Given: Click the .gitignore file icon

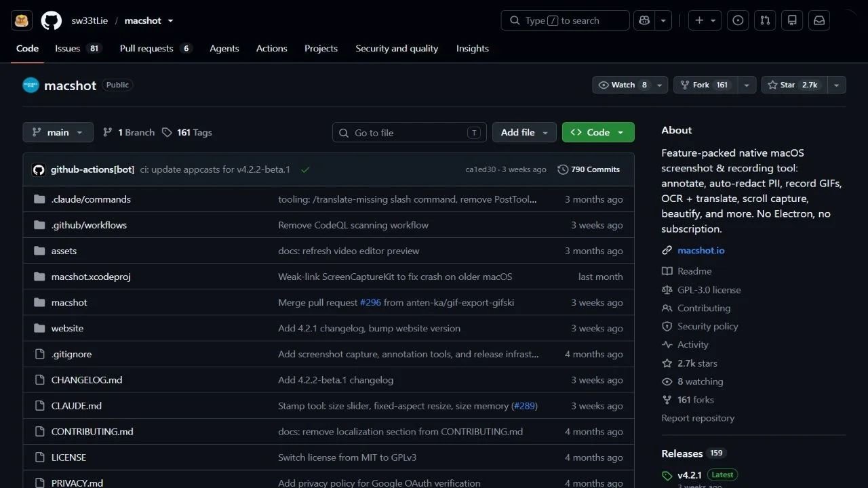Looking at the screenshot, I should 39,354.
